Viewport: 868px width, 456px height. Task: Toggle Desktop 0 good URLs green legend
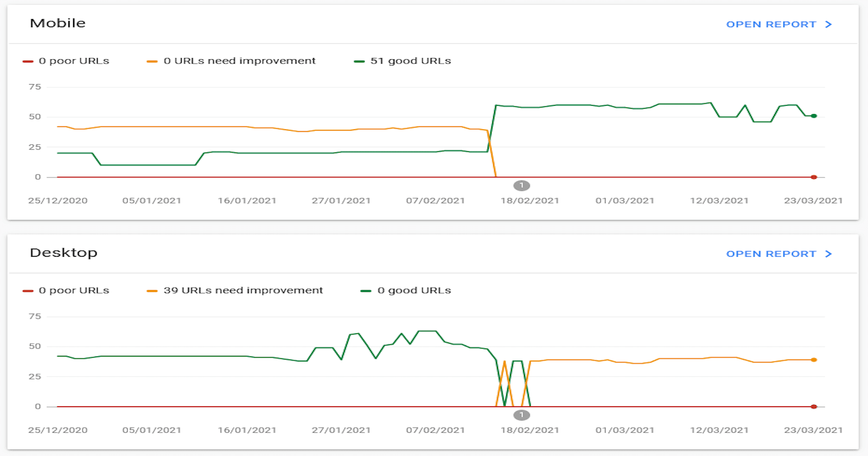click(x=406, y=290)
